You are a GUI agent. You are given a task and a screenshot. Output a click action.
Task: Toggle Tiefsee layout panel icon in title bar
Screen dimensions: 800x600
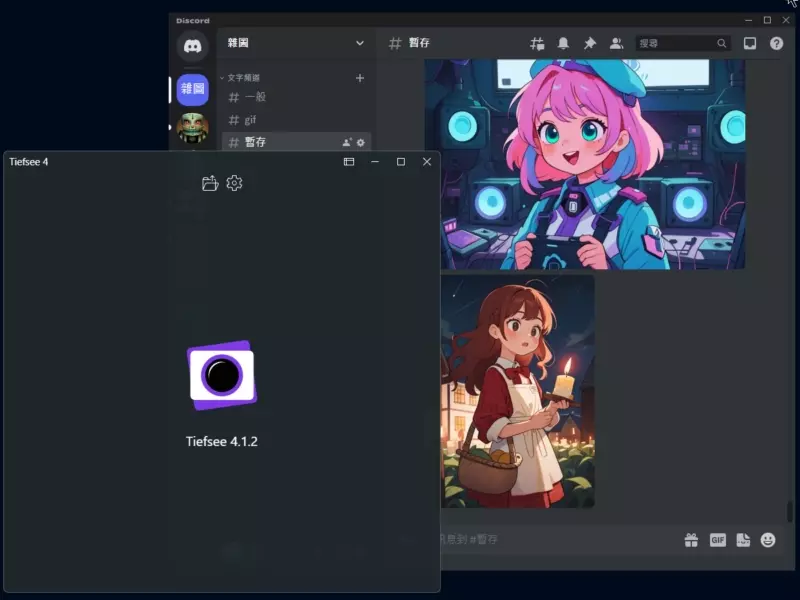point(349,162)
